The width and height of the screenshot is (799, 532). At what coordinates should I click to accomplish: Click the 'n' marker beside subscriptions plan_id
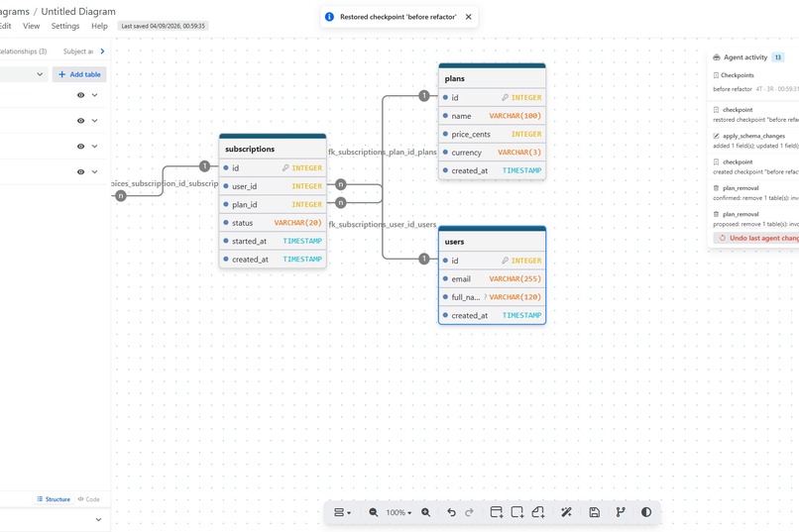tap(341, 203)
